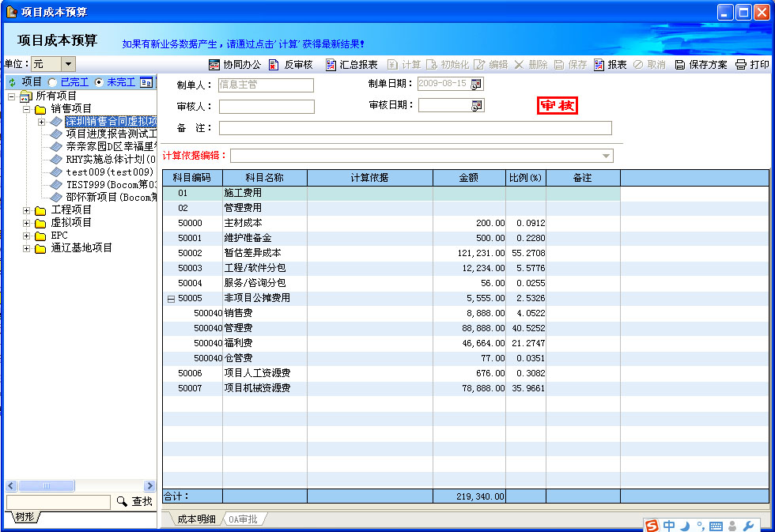Click the 打印 print icon

741,65
